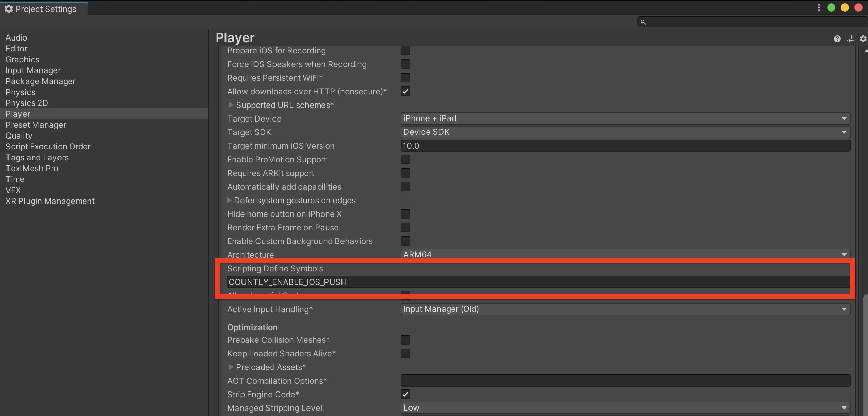Screen dimensions: 868x416
Task: Open the Player panel help icon
Action: tap(837, 39)
